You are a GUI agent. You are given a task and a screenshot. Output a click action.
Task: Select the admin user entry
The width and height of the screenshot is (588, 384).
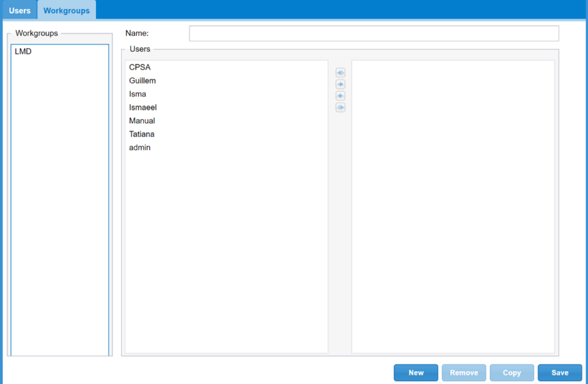226,148
